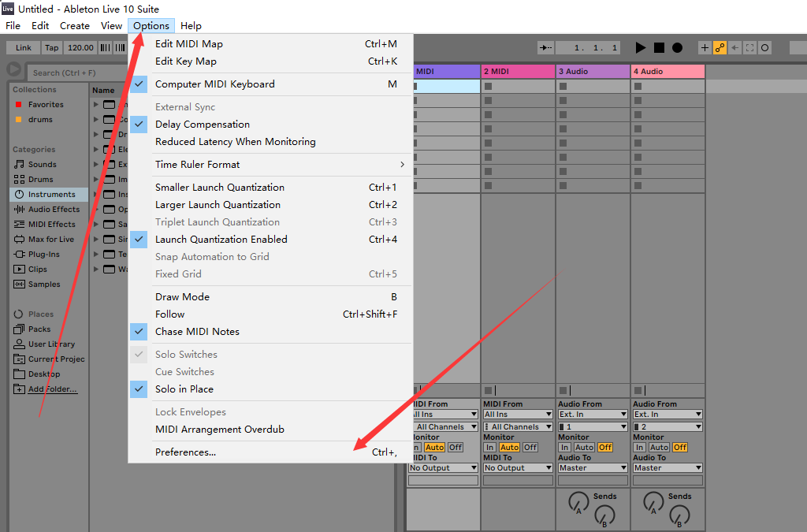The image size is (807, 532).
Task: Click the Stop button in transport
Action: [659, 48]
